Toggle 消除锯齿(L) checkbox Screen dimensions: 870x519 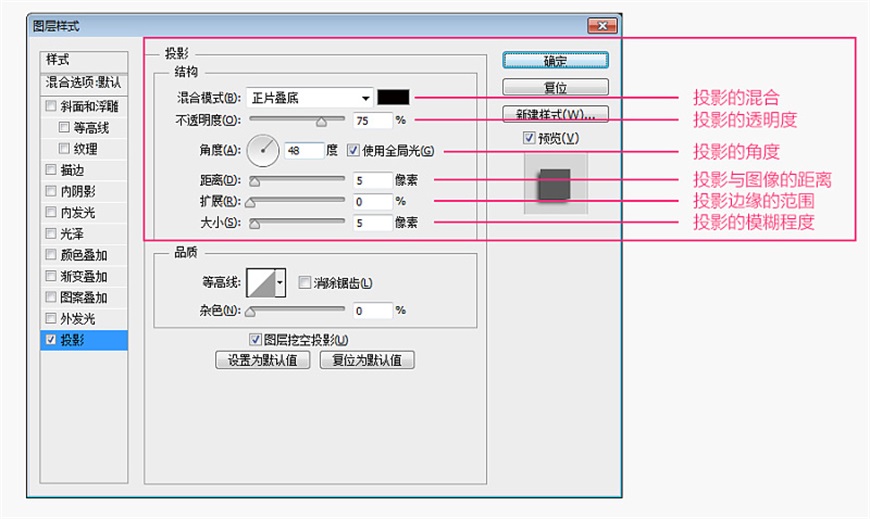tap(304, 283)
